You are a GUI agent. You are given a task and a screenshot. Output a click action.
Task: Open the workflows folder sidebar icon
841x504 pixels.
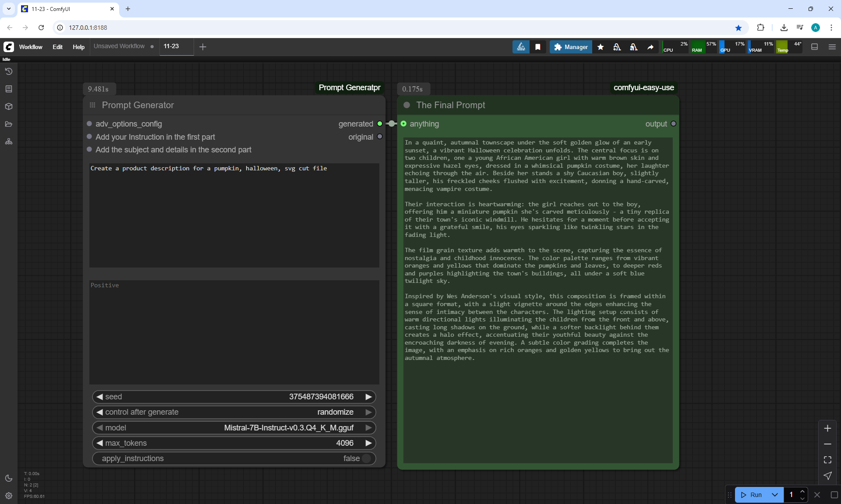pos(8,124)
